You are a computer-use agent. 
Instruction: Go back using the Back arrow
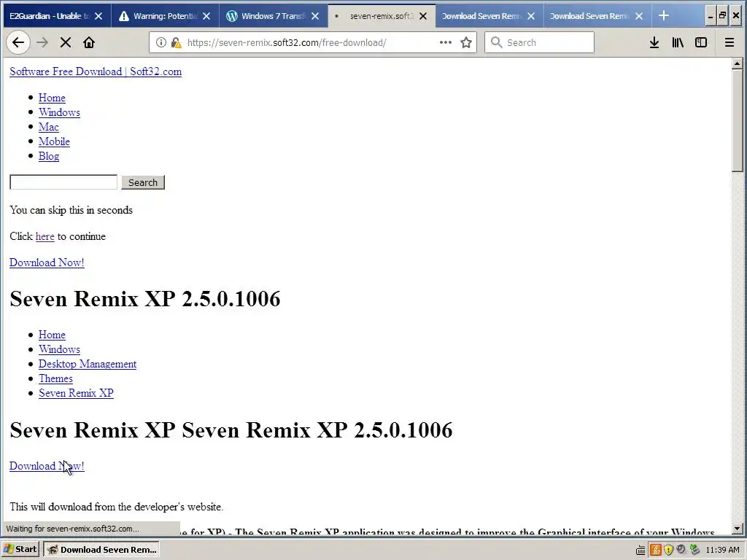pyautogui.click(x=18, y=42)
